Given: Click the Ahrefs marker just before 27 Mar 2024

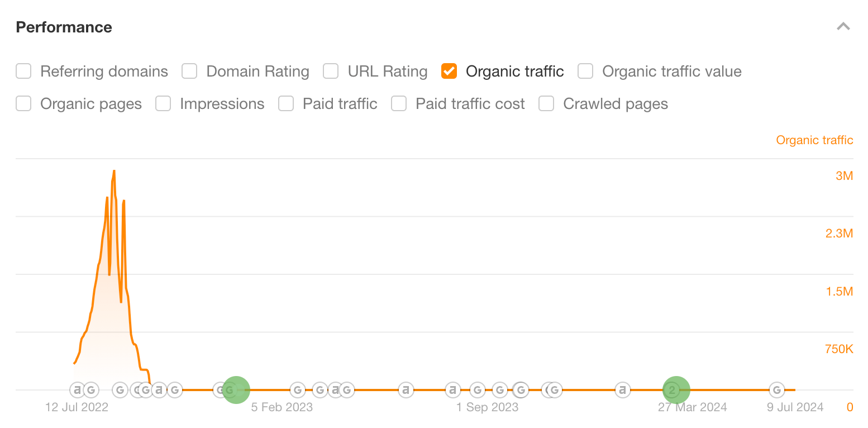Looking at the screenshot, I should pos(622,390).
